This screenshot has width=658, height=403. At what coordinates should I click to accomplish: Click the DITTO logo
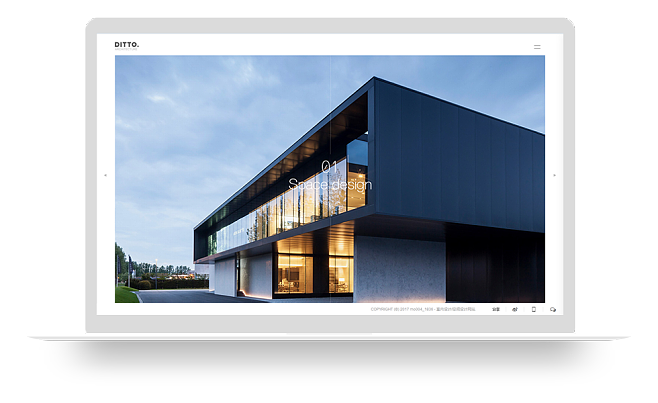(127, 45)
